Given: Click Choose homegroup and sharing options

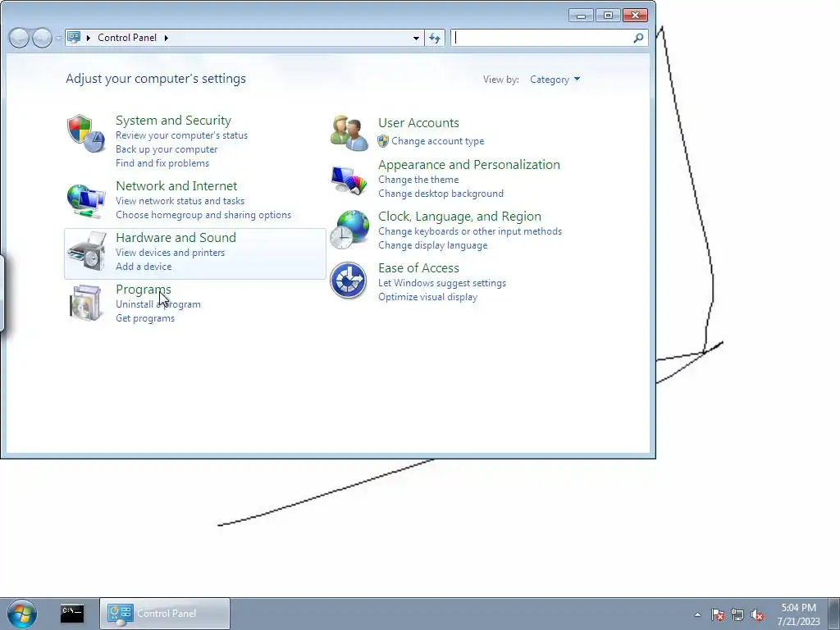Looking at the screenshot, I should [x=203, y=214].
